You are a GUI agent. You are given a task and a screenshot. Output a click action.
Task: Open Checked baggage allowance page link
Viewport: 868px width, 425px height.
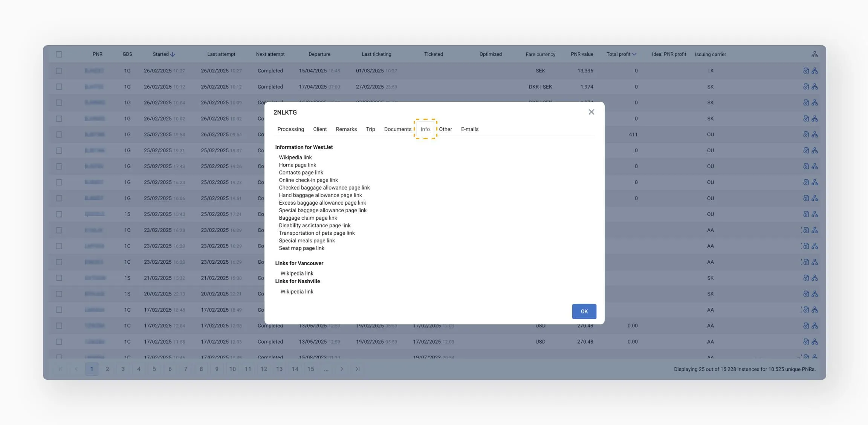pyautogui.click(x=324, y=188)
